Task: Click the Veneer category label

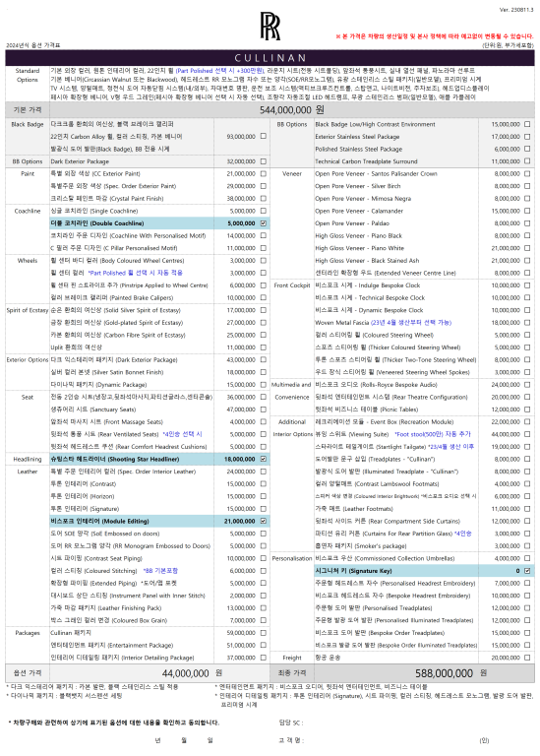Action: tap(292, 173)
